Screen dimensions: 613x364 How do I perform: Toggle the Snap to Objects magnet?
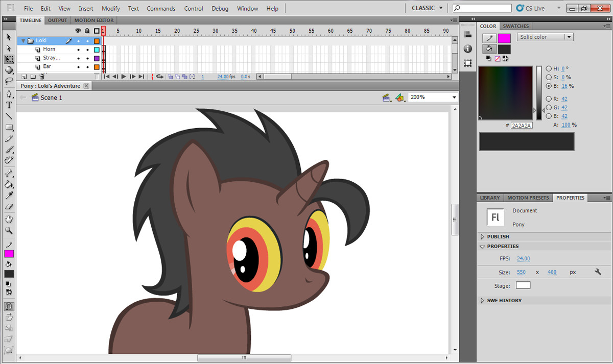coord(9,307)
